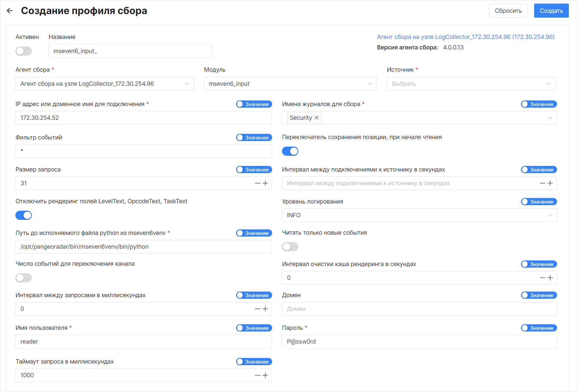This screenshot has height=392, width=578.
Task: Enable the Активен profile toggle
Action: 24,51
